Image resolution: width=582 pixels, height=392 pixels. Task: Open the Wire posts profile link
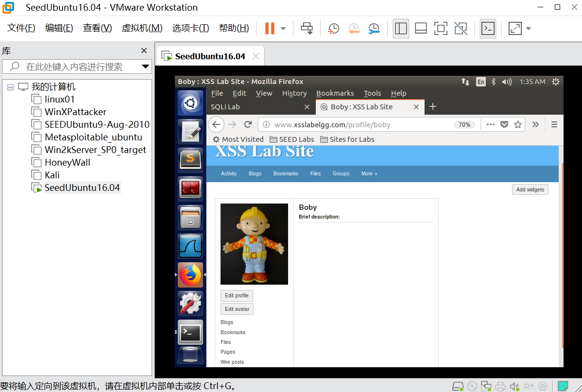232,362
